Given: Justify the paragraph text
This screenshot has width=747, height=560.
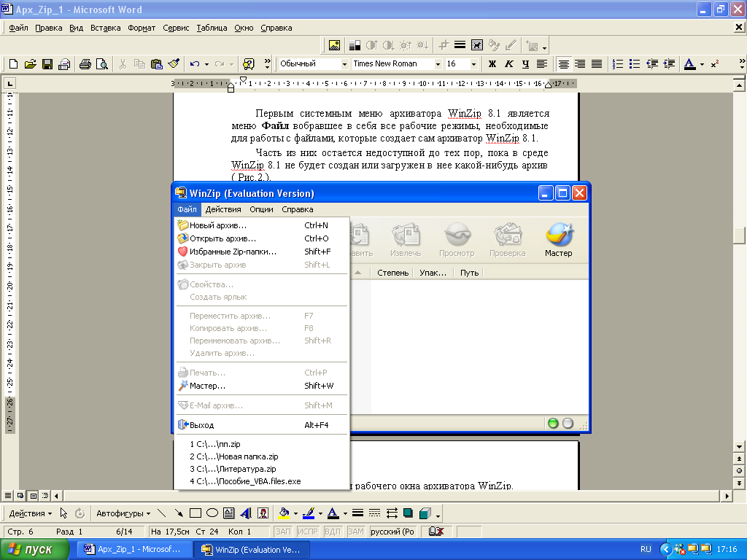Looking at the screenshot, I should 597,64.
